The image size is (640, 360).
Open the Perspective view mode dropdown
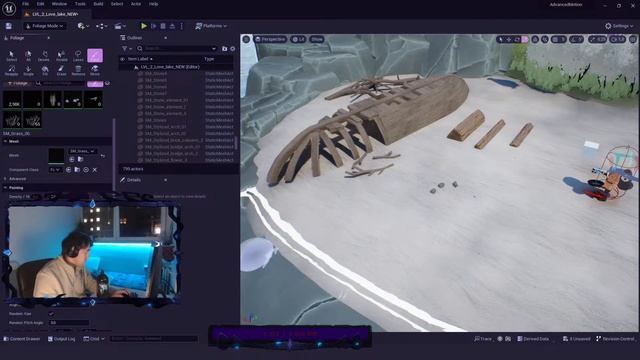coord(270,39)
